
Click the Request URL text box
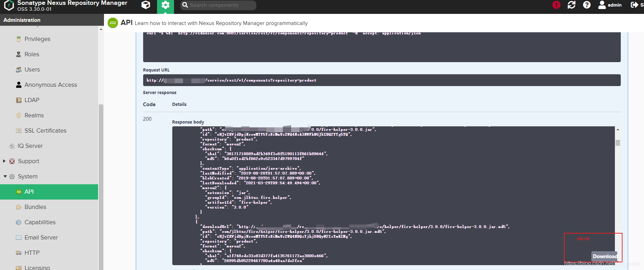click(x=382, y=80)
